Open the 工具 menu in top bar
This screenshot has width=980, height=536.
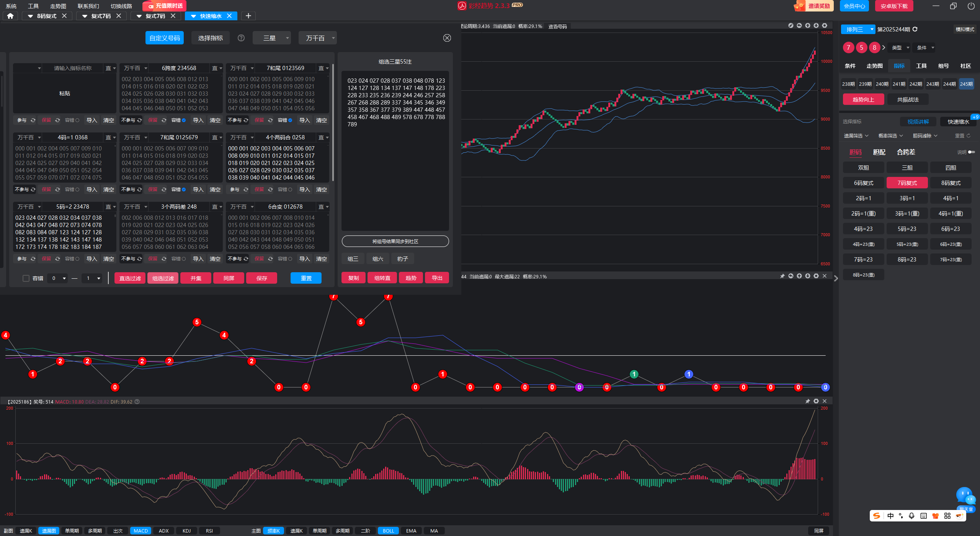coord(33,6)
